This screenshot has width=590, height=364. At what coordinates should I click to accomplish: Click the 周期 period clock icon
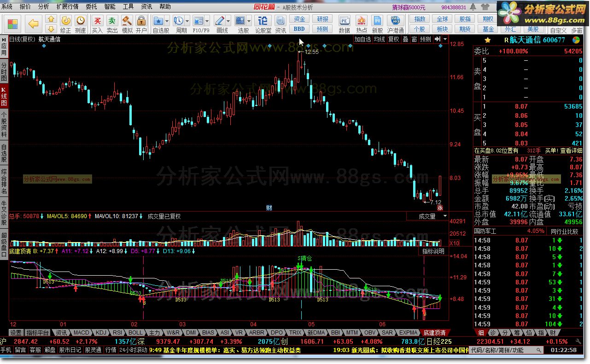pos(179,21)
